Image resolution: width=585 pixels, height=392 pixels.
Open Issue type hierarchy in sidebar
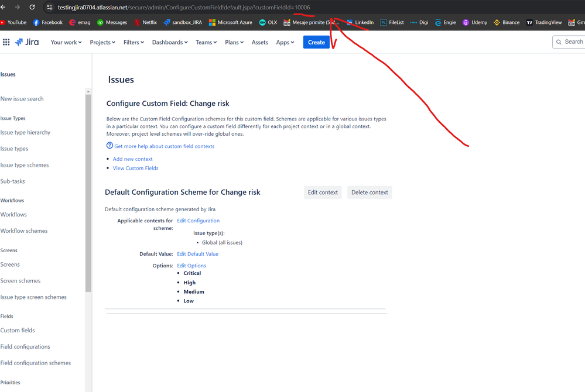25,132
